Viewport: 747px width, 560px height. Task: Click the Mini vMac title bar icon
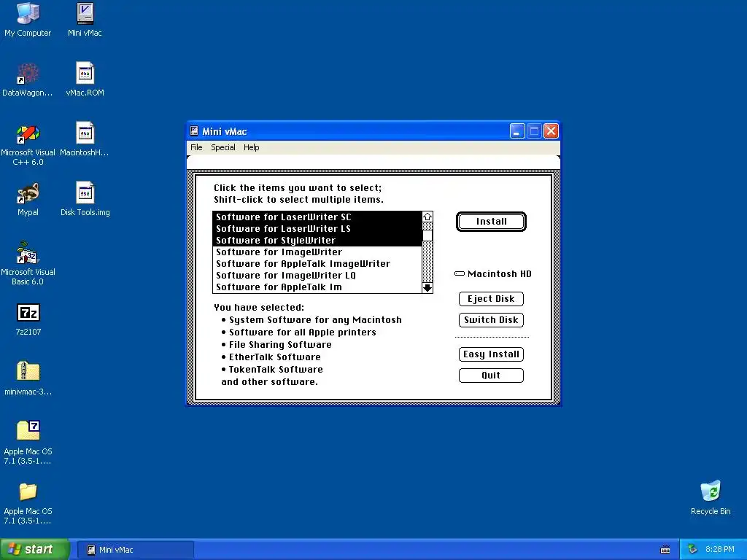[x=194, y=131]
